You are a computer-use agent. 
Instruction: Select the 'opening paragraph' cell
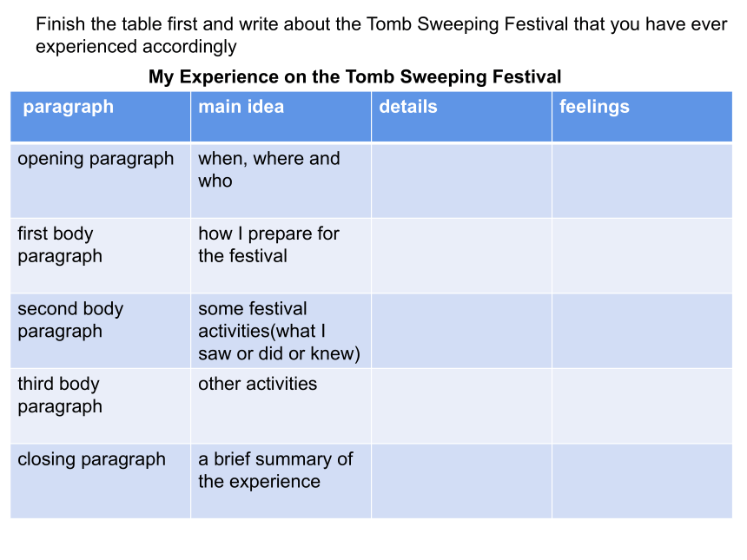[101, 181]
